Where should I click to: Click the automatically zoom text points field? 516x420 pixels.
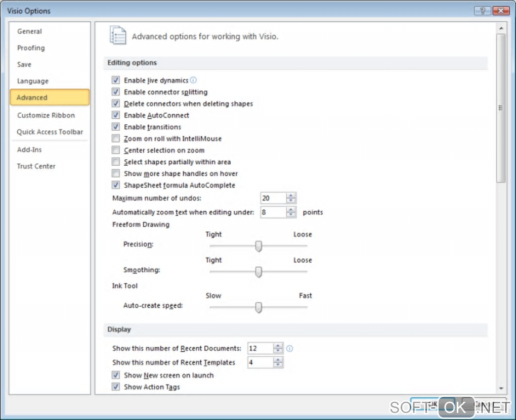[x=274, y=212]
